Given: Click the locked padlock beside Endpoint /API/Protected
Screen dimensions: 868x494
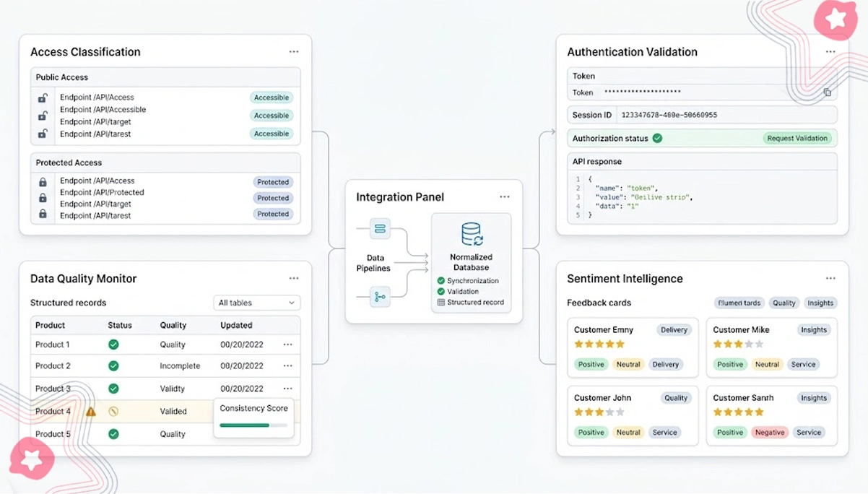Looking at the screenshot, I should pos(43,198).
